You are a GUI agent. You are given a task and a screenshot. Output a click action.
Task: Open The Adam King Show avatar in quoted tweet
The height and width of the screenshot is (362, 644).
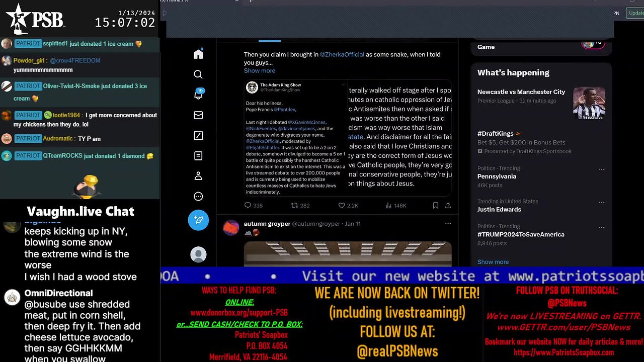click(x=252, y=87)
